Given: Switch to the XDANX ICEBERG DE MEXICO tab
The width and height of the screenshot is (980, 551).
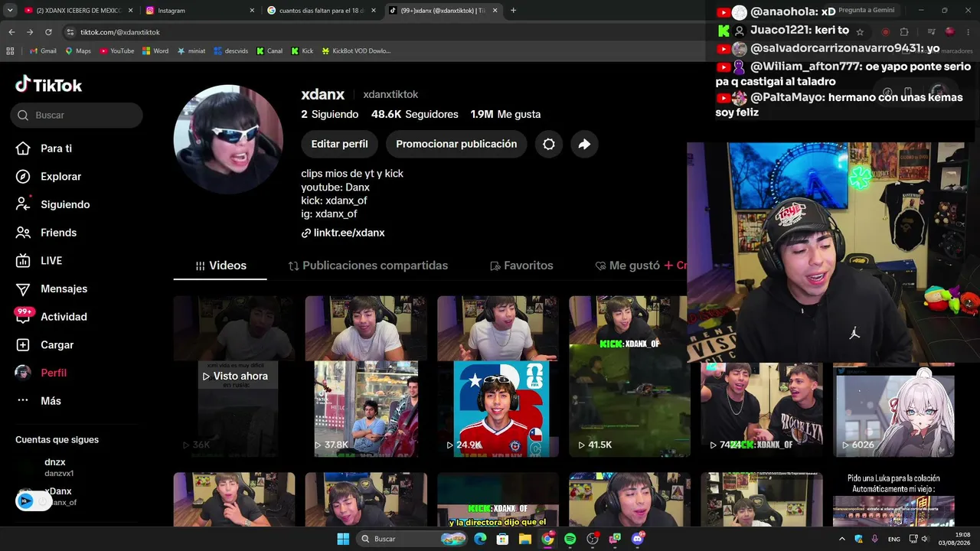Looking at the screenshot, I should coord(77,11).
